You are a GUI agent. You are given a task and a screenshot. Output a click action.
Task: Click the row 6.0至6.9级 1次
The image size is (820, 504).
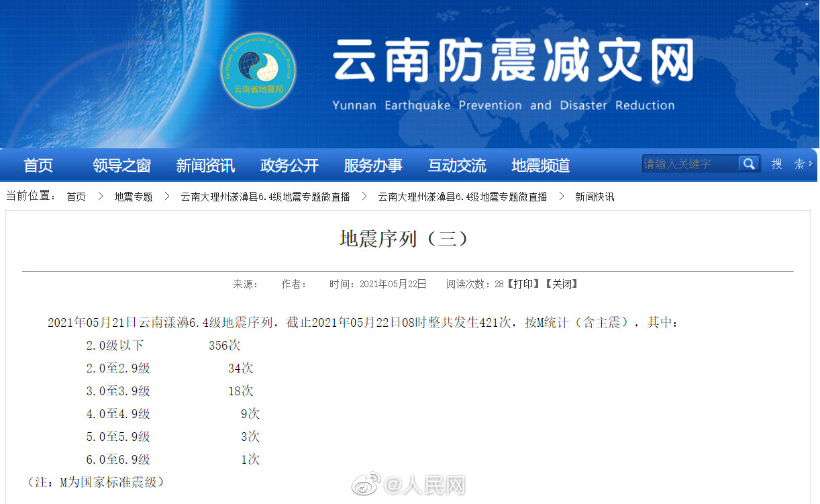(173, 460)
